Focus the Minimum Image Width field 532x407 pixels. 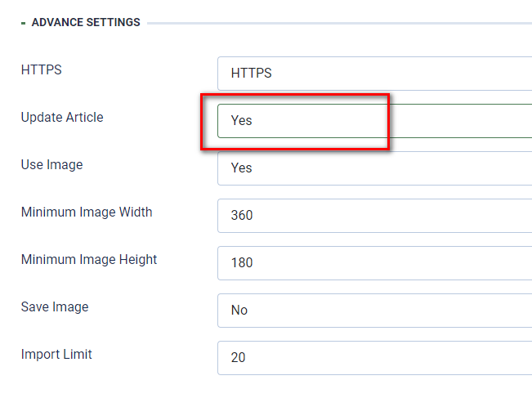click(x=374, y=216)
